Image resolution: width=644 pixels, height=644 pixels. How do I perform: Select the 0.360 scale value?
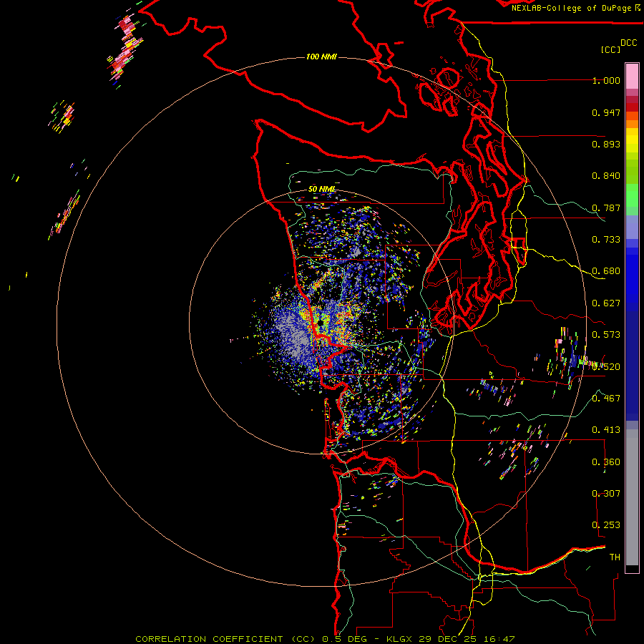point(606,462)
